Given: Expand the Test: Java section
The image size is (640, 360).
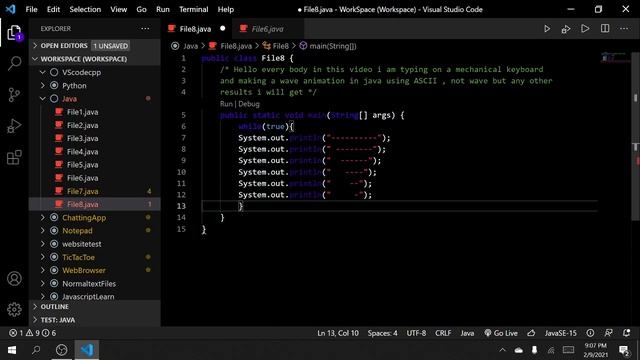Looking at the screenshot, I should [x=95, y=320].
